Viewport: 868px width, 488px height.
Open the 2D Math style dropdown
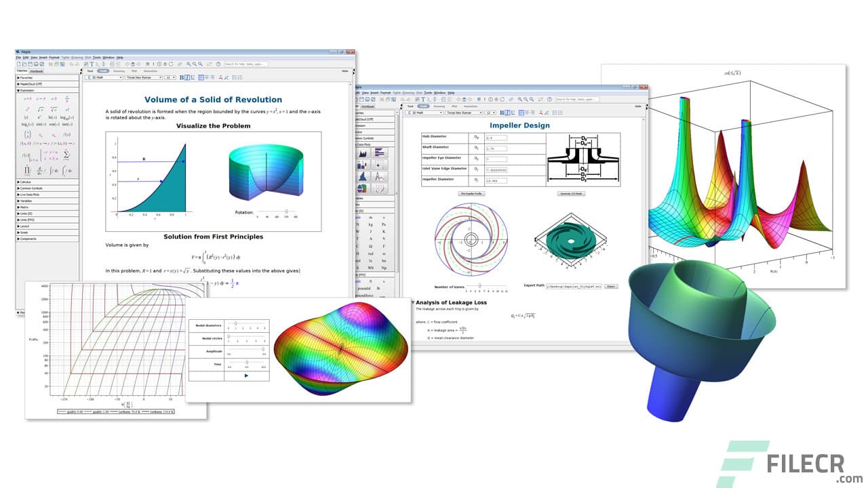coord(105,77)
